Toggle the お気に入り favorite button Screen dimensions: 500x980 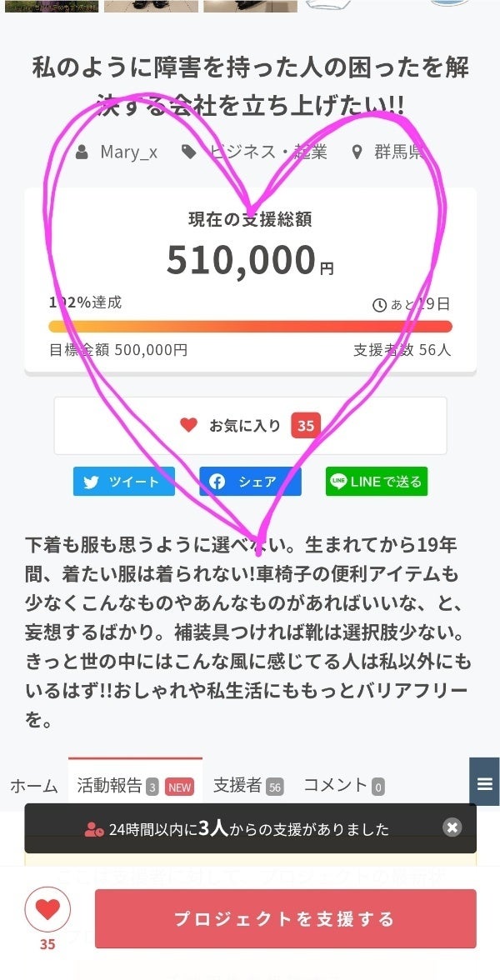(250, 426)
